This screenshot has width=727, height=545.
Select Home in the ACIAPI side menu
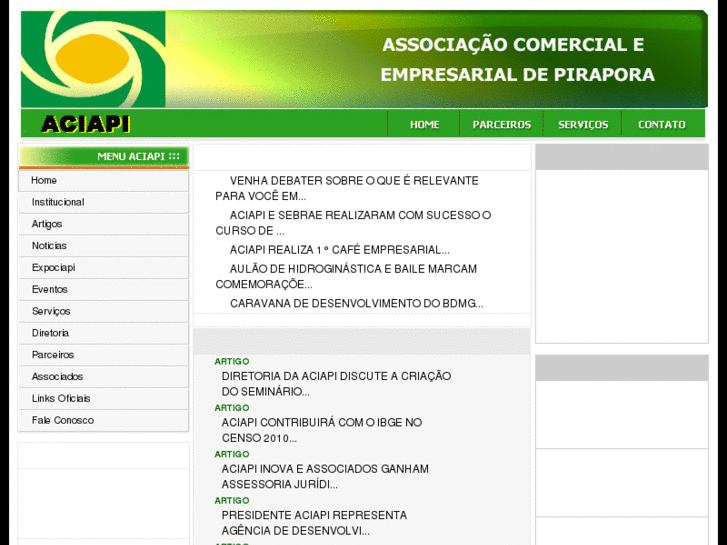pyautogui.click(x=103, y=180)
